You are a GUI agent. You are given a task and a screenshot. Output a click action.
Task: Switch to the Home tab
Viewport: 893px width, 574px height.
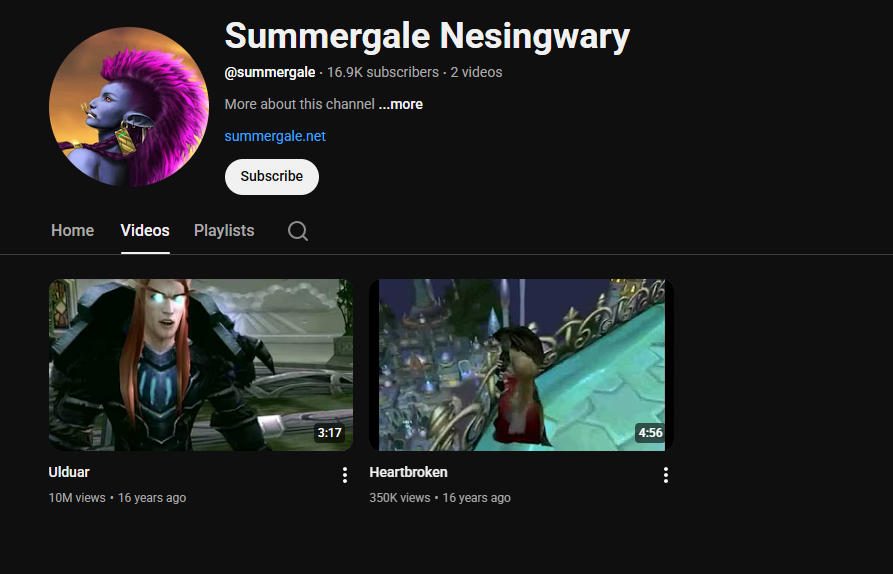coord(72,231)
